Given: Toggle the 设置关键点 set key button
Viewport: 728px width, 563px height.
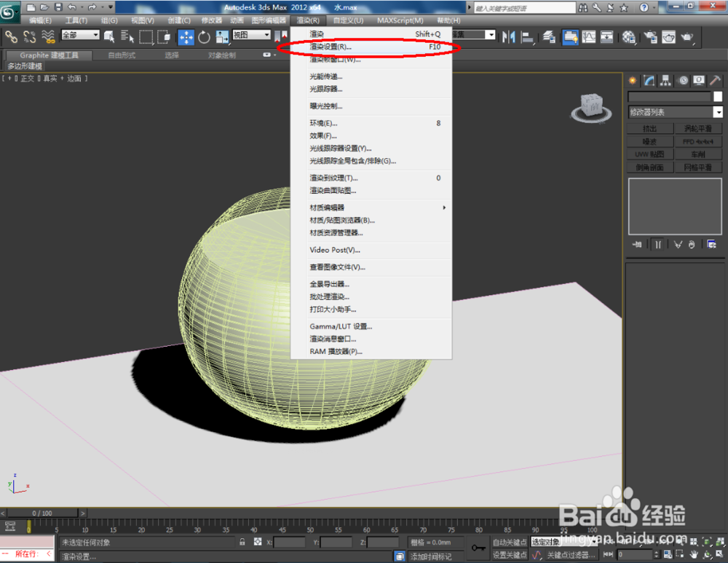Looking at the screenshot, I should point(510,555).
